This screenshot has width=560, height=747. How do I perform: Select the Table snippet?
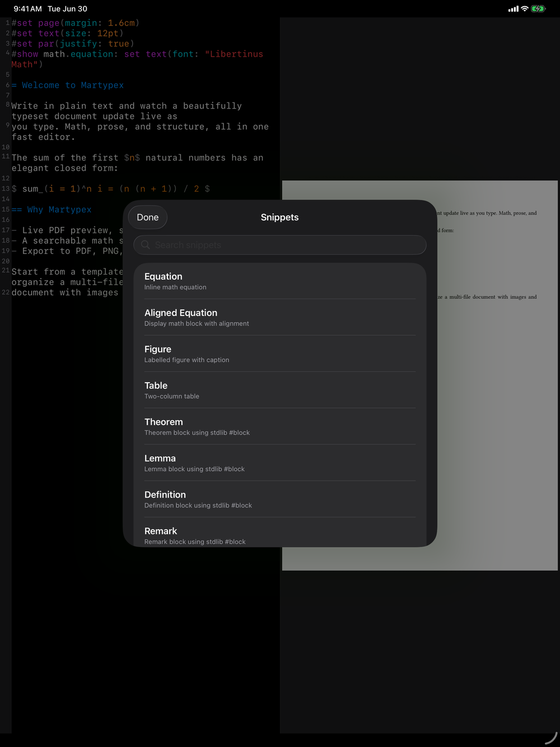pos(280,391)
